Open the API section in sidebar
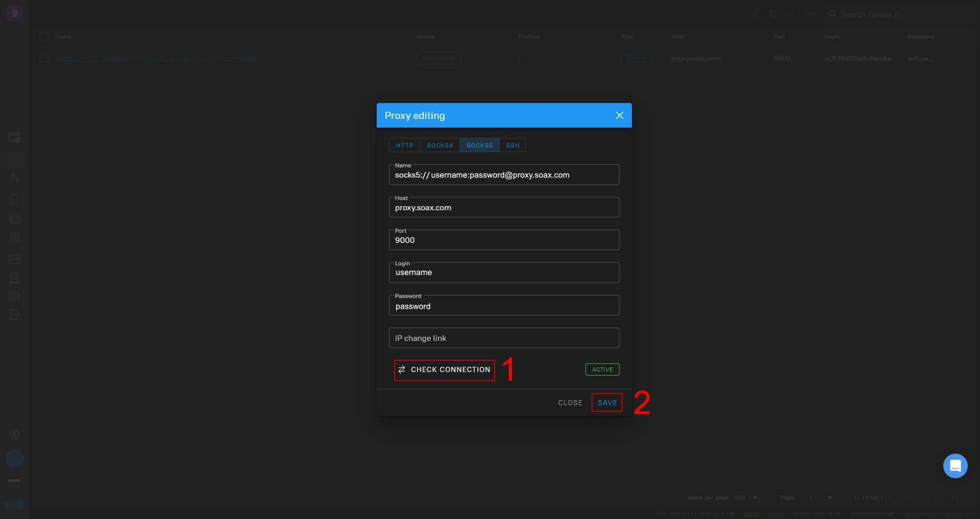Screen dimensions: 980x519 pos(14,259)
